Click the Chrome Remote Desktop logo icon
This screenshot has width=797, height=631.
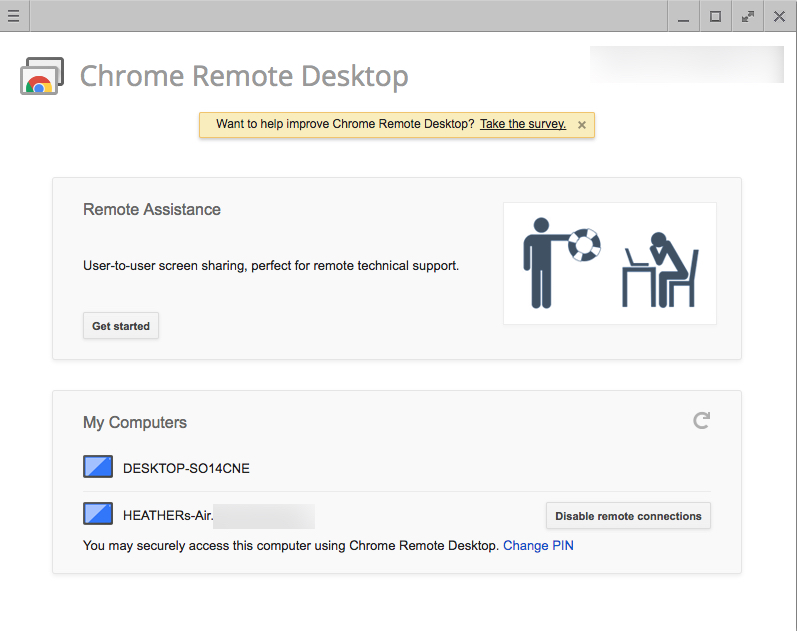pos(42,76)
